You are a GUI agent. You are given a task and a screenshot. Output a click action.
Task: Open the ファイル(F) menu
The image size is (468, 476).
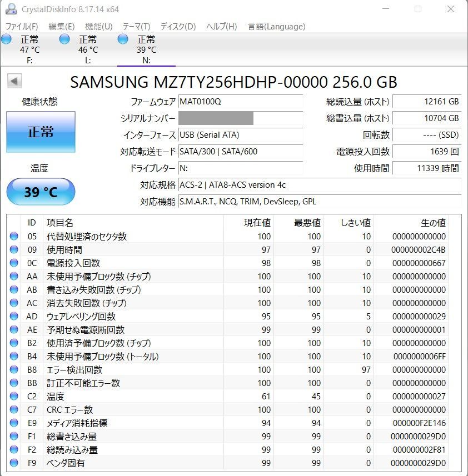[22, 27]
